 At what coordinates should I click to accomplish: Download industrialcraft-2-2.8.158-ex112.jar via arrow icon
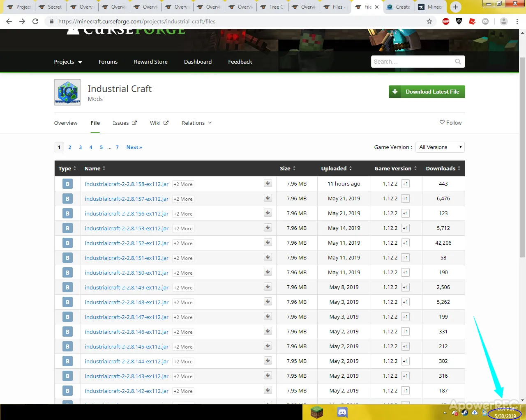(268, 183)
